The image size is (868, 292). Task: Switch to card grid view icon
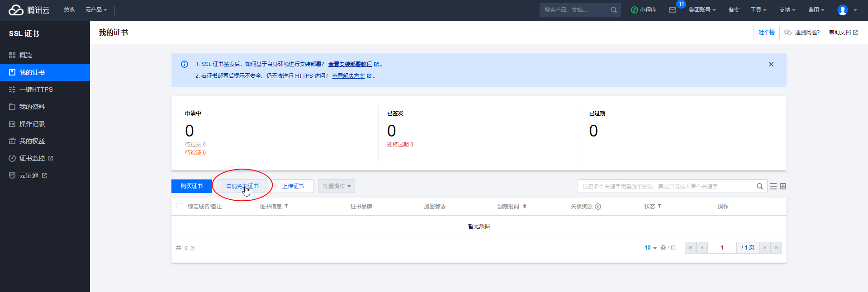click(x=783, y=186)
